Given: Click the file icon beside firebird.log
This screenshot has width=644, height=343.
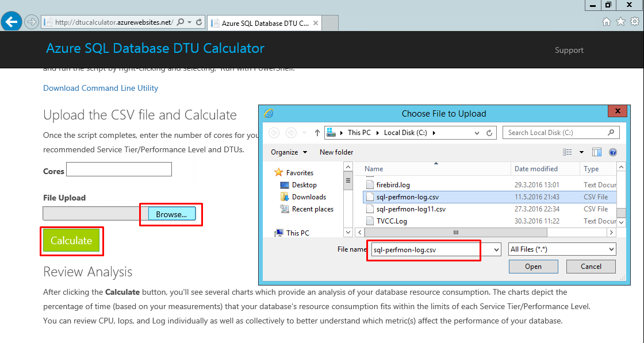Looking at the screenshot, I should click(370, 184).
